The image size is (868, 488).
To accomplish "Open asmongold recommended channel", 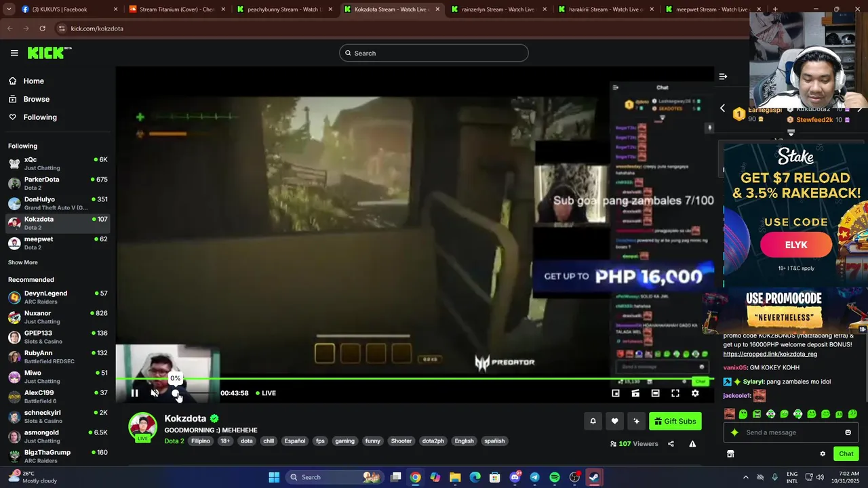I will point(58,436).
